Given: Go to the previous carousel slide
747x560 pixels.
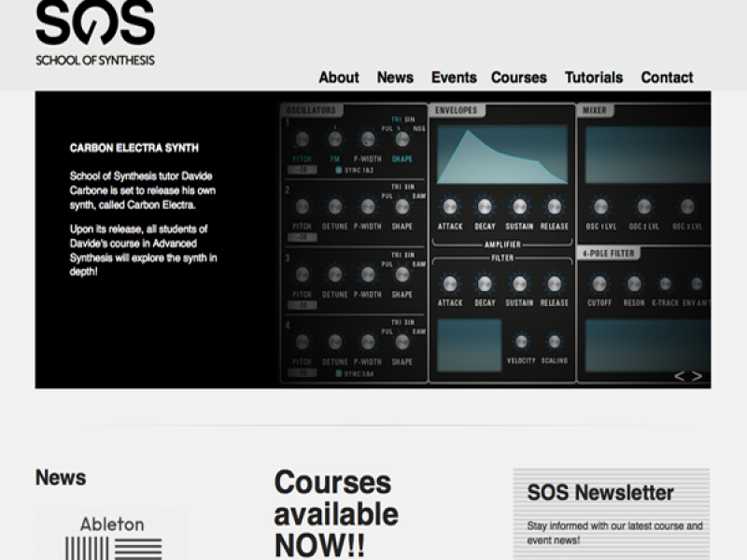Looking at the screenshot, I should point(680,376).
